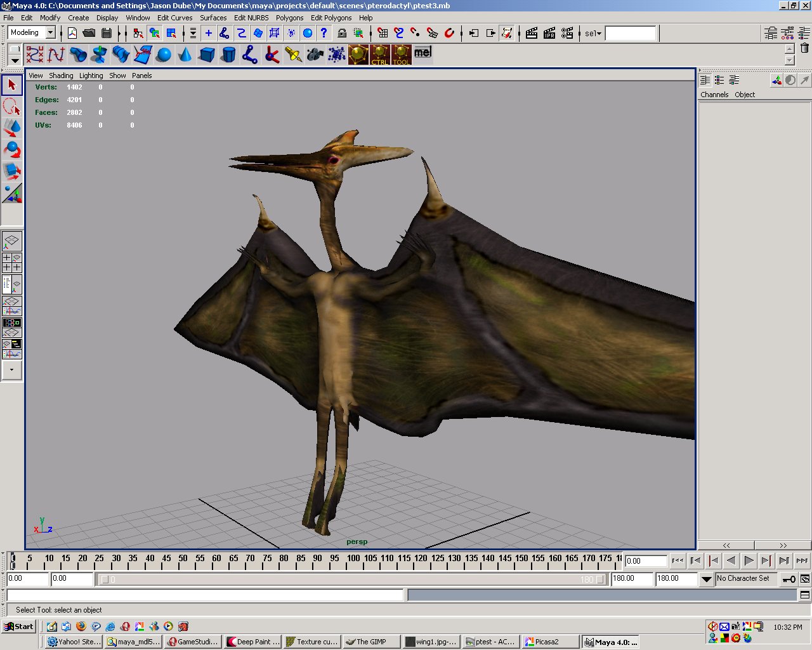Viewport: 812px width, 650px height.
Task: Choose the Rotate tool in toolbox
Action: [x=12, y=149]
